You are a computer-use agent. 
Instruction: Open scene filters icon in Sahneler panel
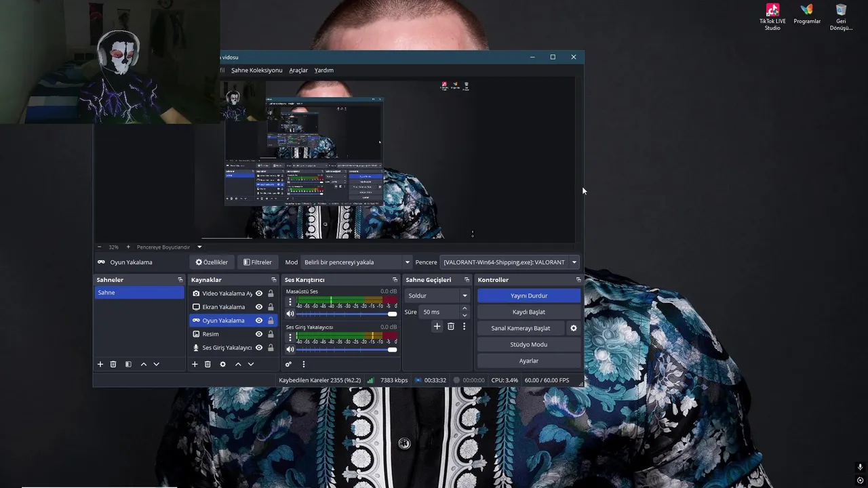click(128, 364)
